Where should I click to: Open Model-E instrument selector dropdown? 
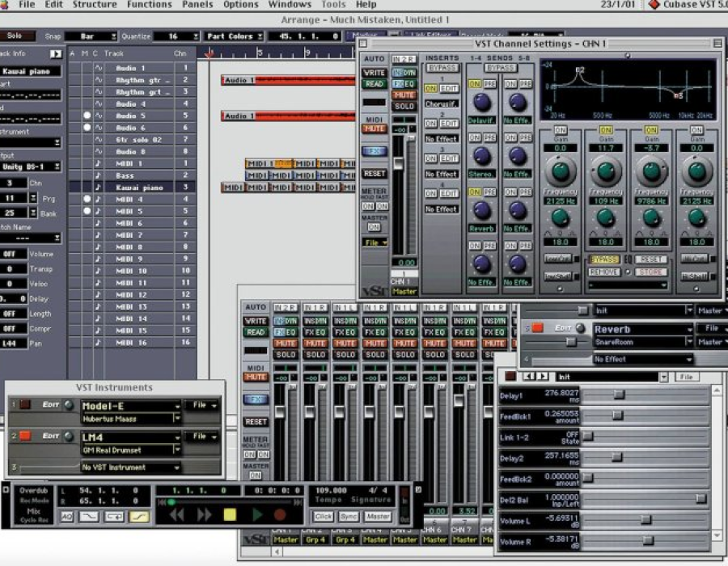pos(131,406)
